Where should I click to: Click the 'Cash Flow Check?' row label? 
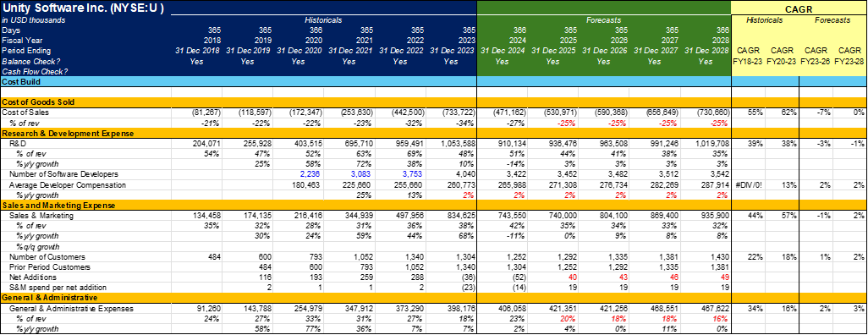click(35, 71)
